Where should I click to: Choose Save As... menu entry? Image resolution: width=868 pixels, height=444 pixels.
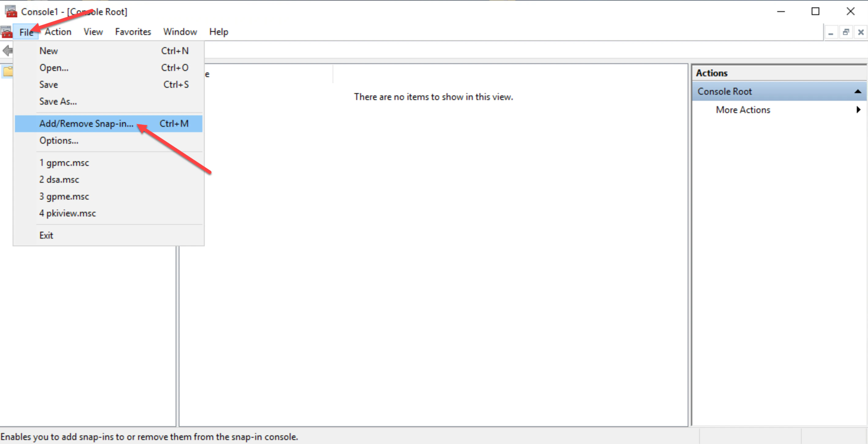[58, 101]
